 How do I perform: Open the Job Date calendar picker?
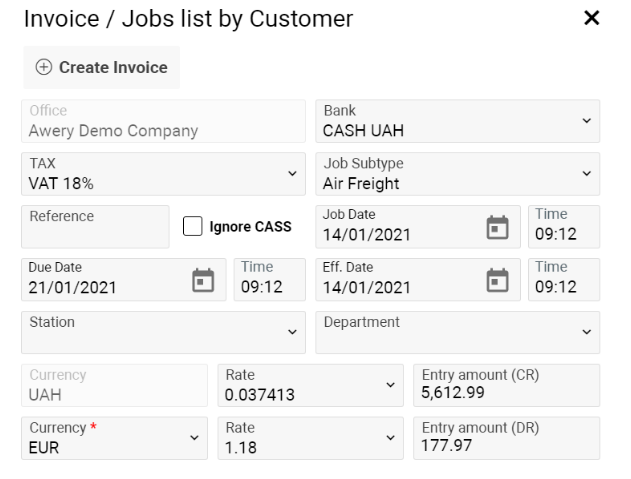(497, 227)
